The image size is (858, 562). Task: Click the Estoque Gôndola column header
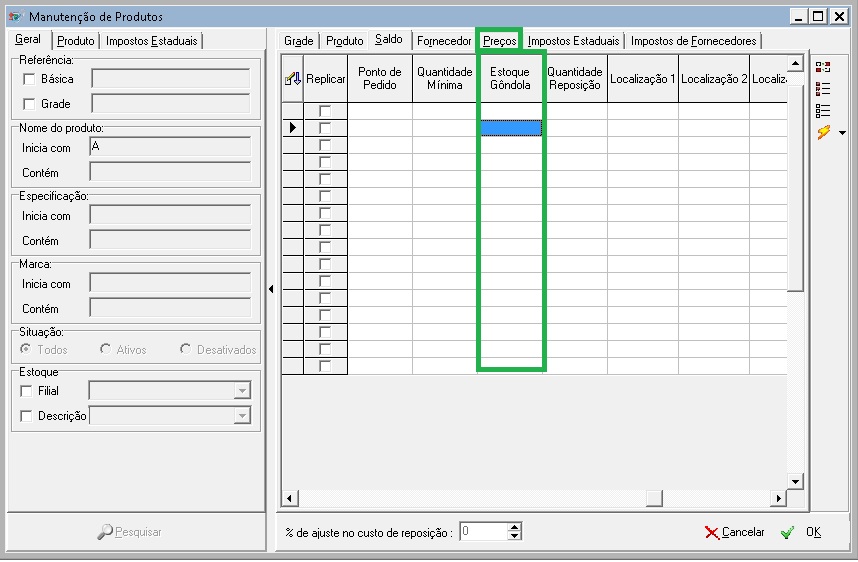click(510, 79)
